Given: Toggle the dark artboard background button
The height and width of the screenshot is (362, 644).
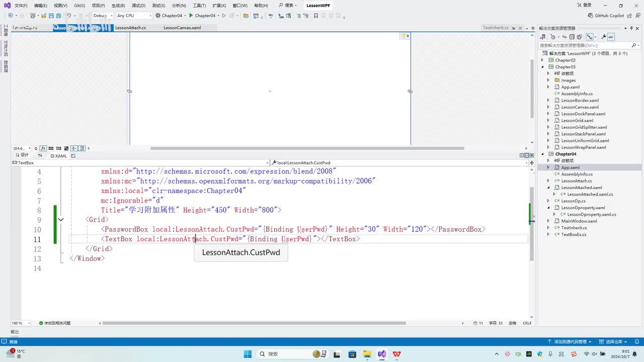Looking at the screenshot, I should [x=66, y=148].
